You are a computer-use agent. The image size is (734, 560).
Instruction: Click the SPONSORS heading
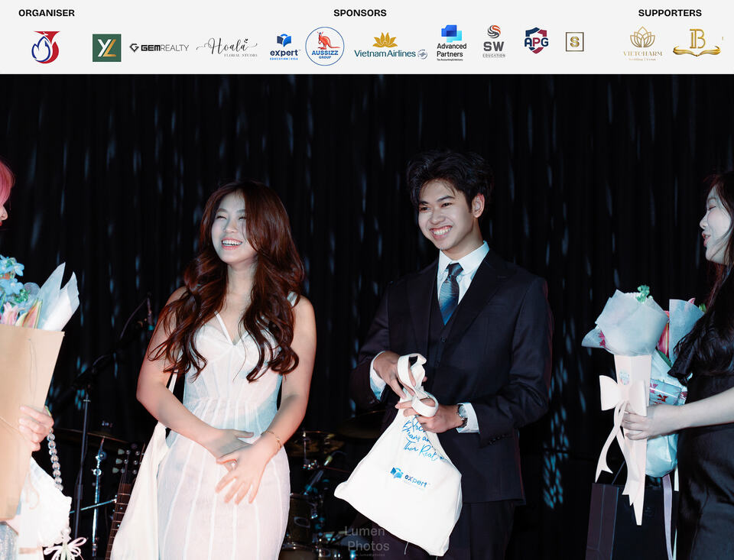tap(360, 13)
